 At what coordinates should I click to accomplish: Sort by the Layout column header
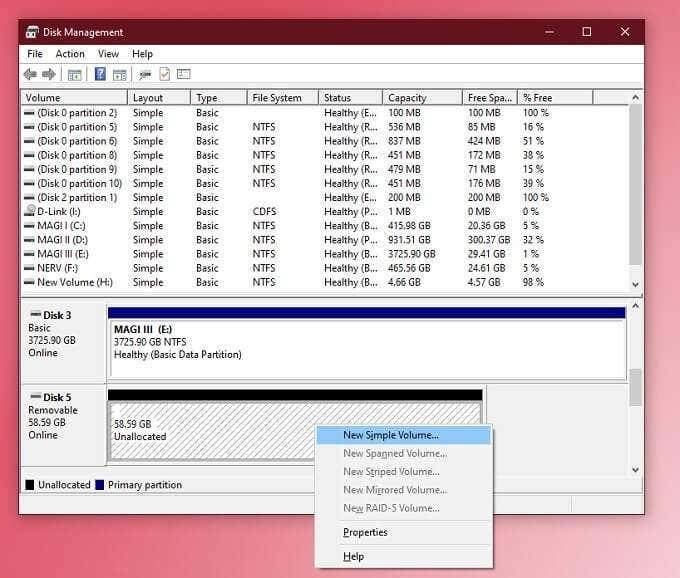tap(159, 98)
